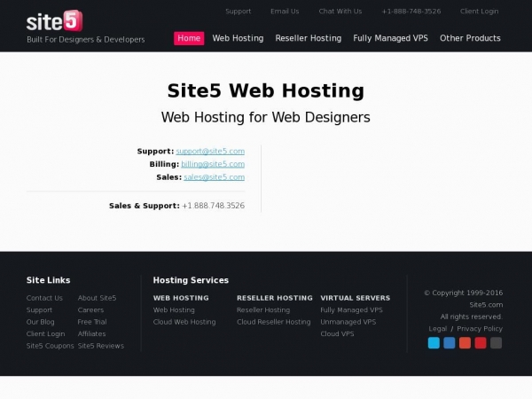Open the red social square in footer
Viewport: 532px width, 399px height.
pos(481,342)
